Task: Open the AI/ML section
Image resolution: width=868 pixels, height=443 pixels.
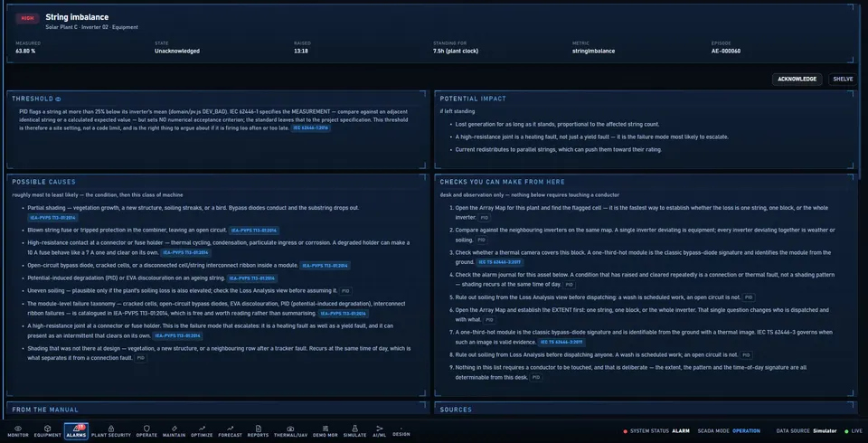Action: [x=379, y=431]
